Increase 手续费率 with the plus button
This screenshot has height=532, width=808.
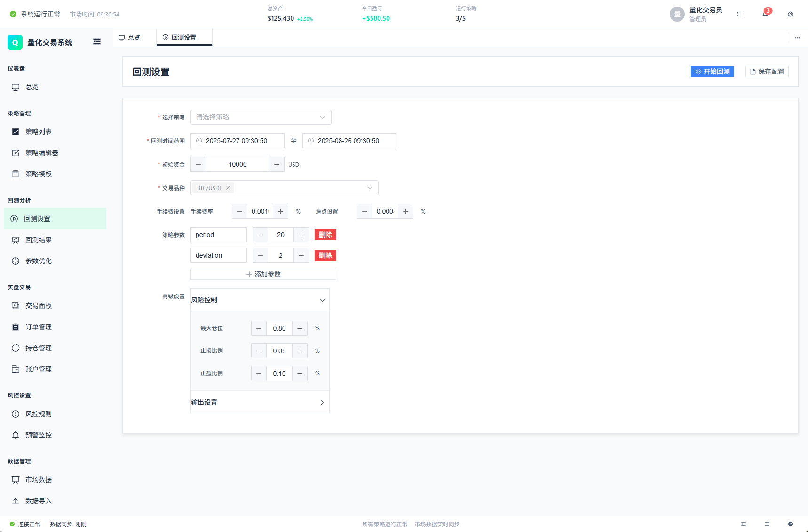pyautogui.click(x=280, y=211)
